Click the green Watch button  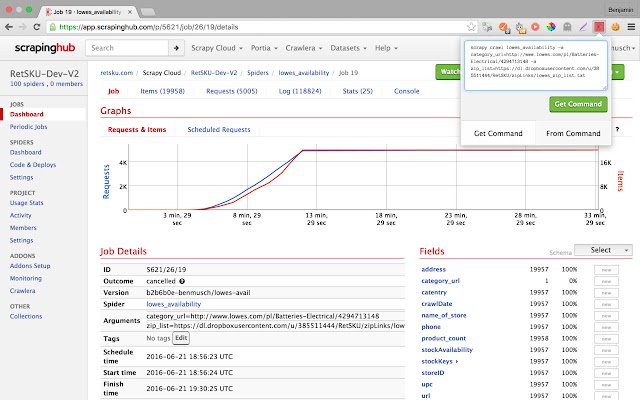click(448, 72)
